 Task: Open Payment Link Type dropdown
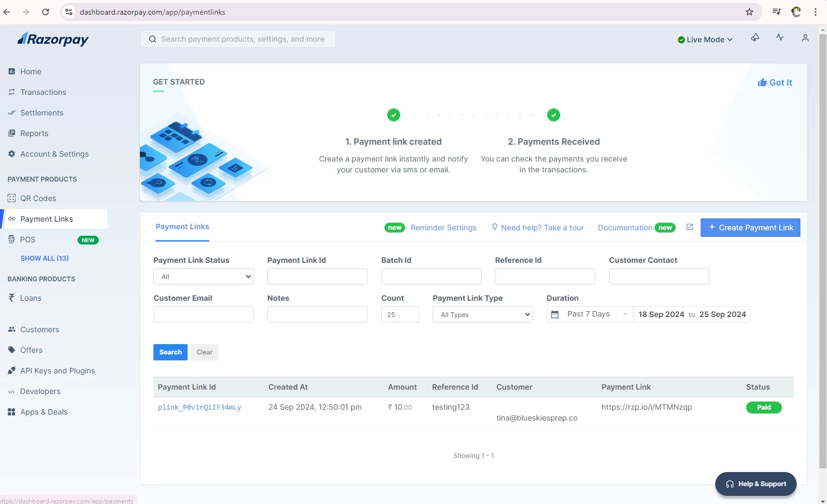tap(483, 314)
